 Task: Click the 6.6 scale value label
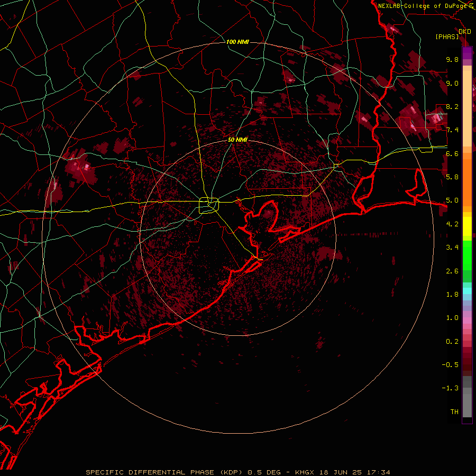(452, 153)
